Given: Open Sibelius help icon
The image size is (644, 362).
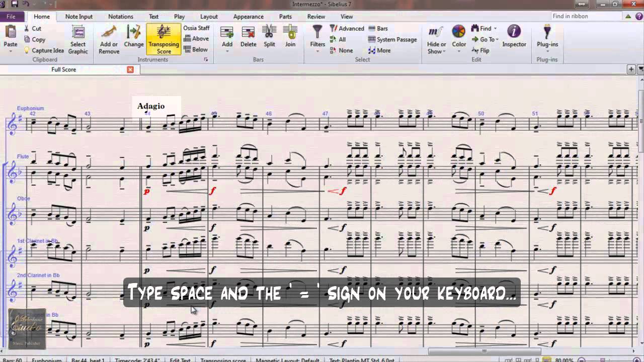Looking at the screenshot, I should (638, 16).
